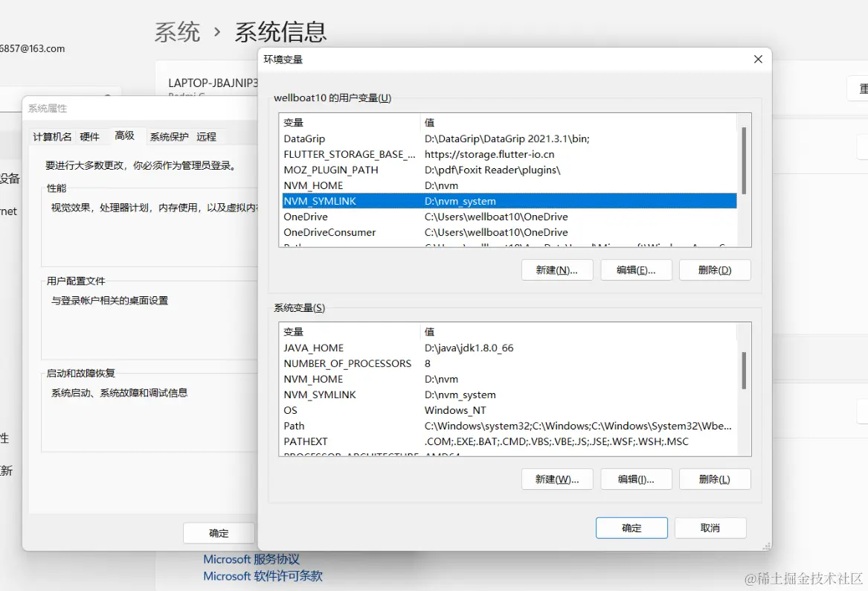Image resolution: width=868 pixels, height=591 pixels.
Task: Switch to 系统保护 tab in 系统属性
Action: (x=169, y=137)
